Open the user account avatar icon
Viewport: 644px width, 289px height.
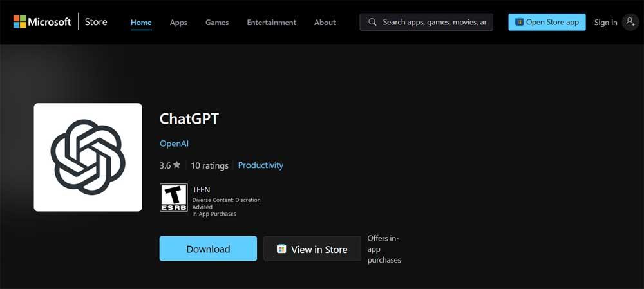(x=630, y=22)
